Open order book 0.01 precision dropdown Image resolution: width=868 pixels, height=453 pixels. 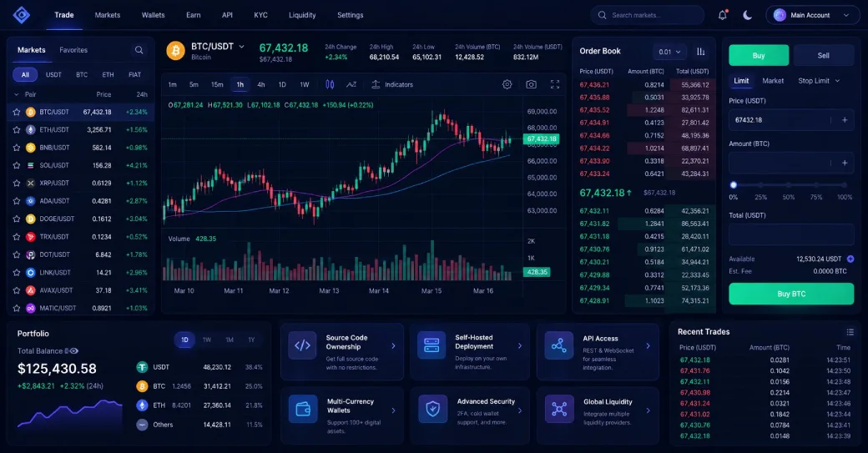tap(669, 52)
